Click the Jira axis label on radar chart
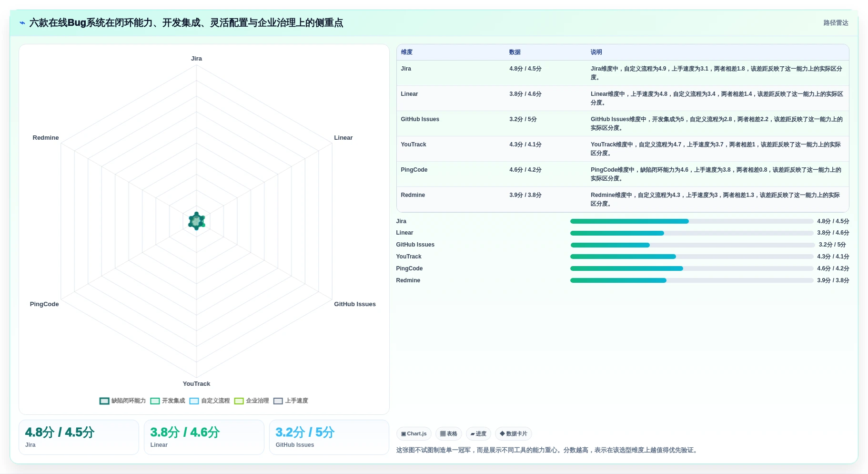Screen dimensions: 868x474 (196, 59)
